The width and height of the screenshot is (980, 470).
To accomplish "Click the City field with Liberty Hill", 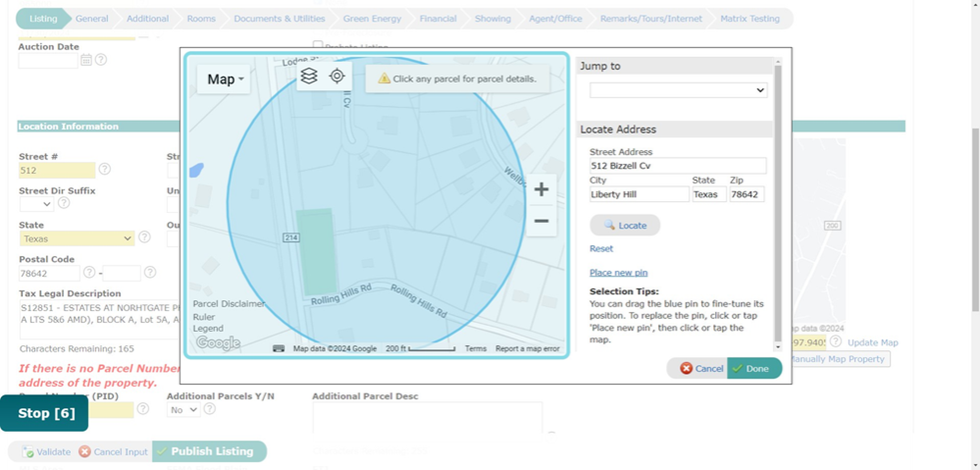I will click(x=639, y=194).
